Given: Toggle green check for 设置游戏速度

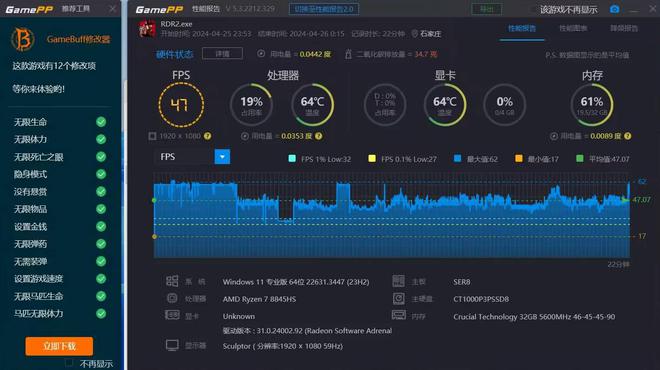Looking at the screenshot, I should click(x=101, y=279).
